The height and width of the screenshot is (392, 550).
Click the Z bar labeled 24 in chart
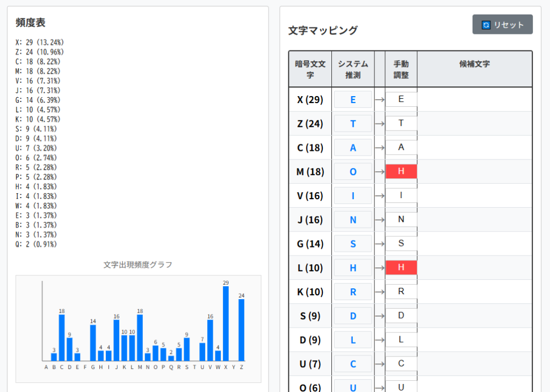tap(241, 330)
